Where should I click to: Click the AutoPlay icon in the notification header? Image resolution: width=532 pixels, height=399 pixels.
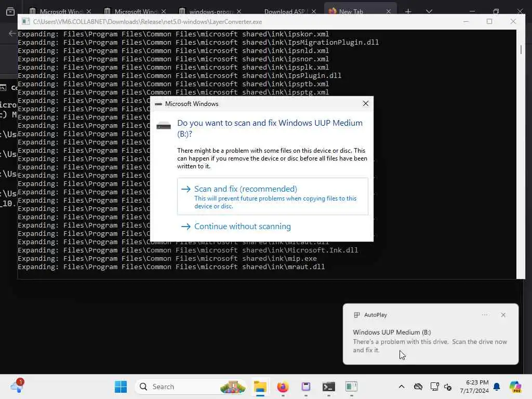(356, 315)
